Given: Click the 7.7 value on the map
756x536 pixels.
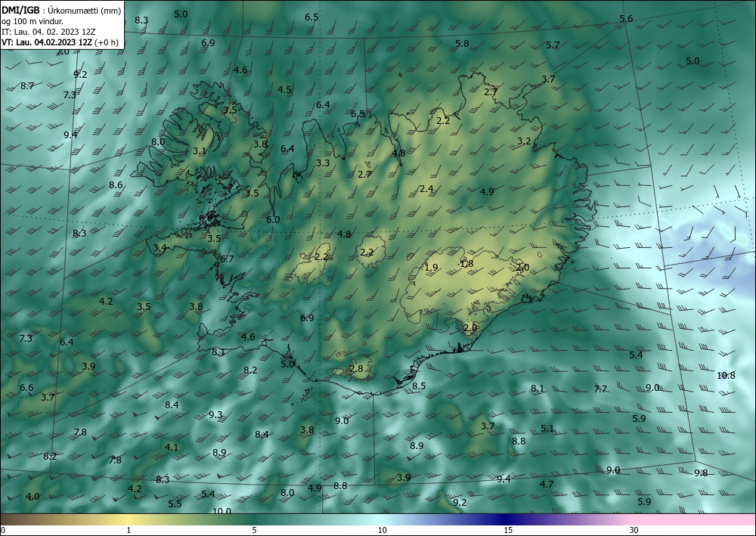Looking at the screenshot, I should tap(600, 389).
